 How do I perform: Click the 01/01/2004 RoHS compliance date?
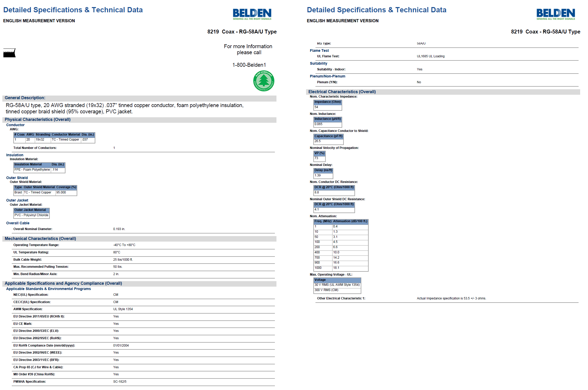[x=121, y=346]
